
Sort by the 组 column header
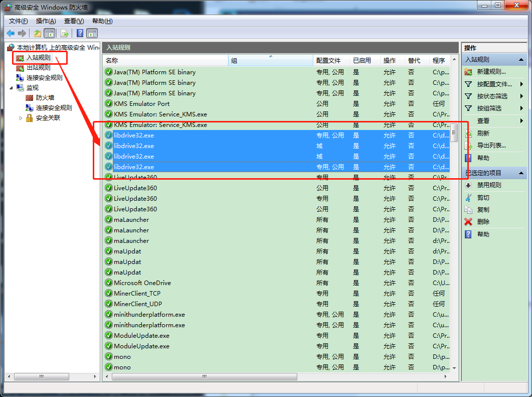click(x=270, y=60)
